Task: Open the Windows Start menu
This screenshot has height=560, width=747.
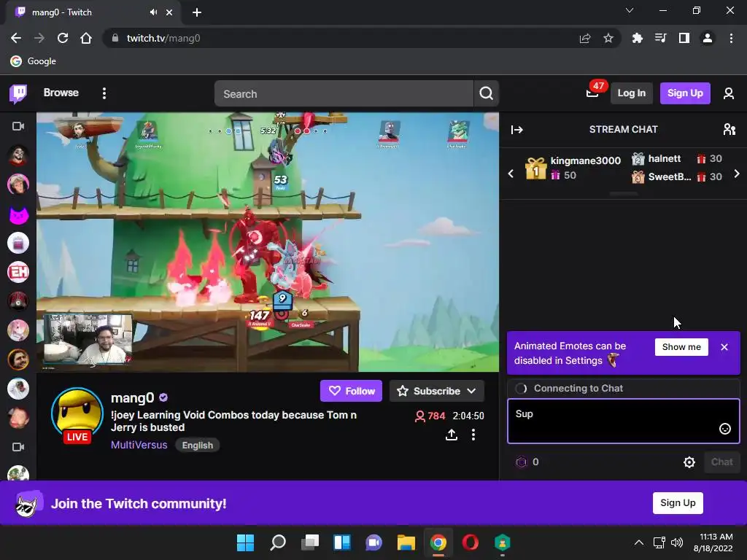Action: [x=245, y=542]
